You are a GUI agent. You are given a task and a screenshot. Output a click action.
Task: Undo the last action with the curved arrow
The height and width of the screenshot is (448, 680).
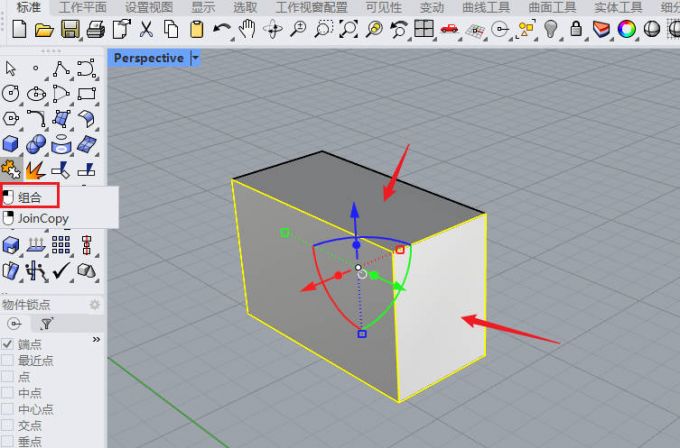222,29
